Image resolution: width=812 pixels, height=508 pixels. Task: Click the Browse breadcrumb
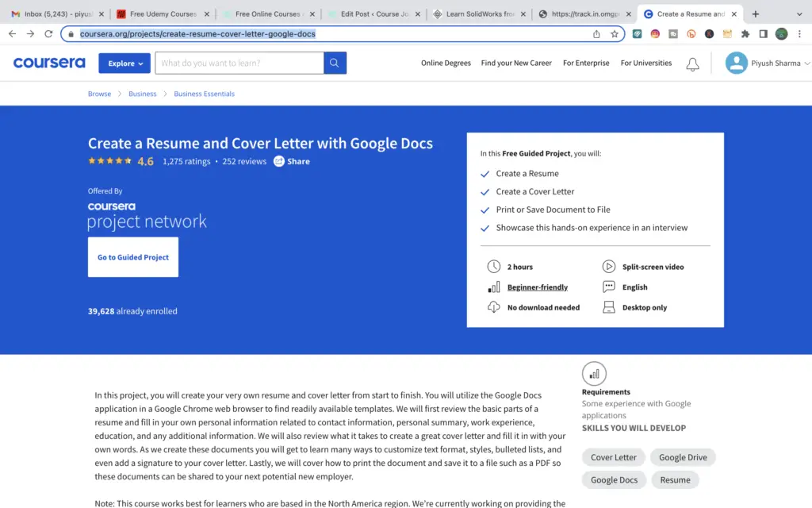coord(99,94)
